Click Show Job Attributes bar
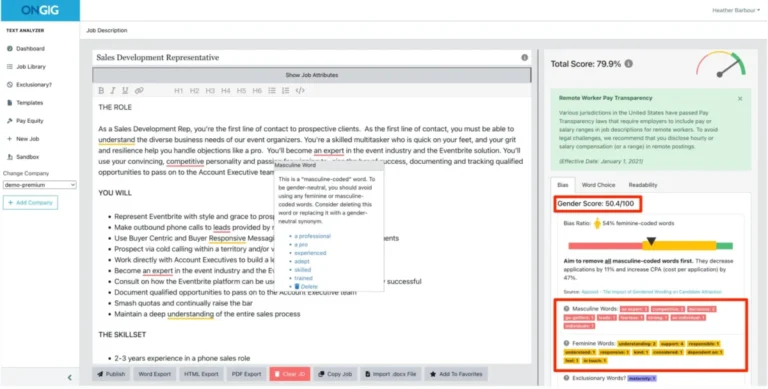The image size is (768, 389). [x=312, y=75]
